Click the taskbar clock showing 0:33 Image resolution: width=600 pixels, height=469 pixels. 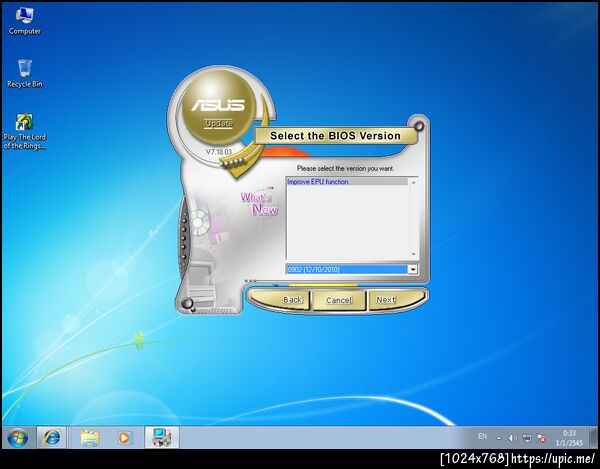pyautogui.click(x=569, y=438)
